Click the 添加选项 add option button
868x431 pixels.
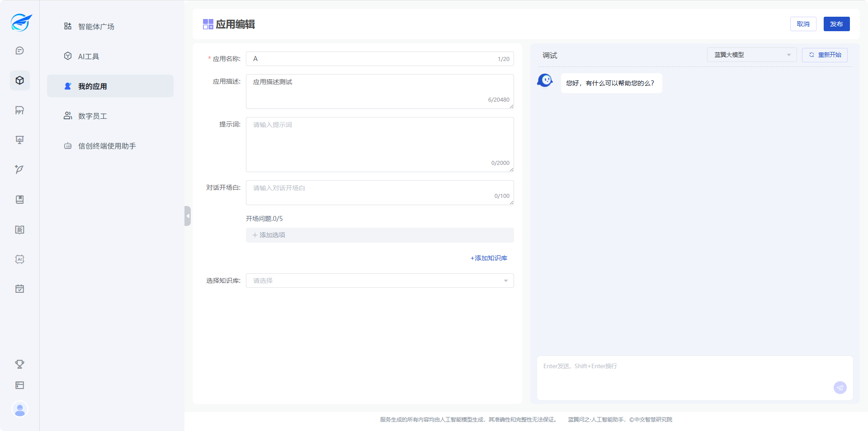click(380, 235)
